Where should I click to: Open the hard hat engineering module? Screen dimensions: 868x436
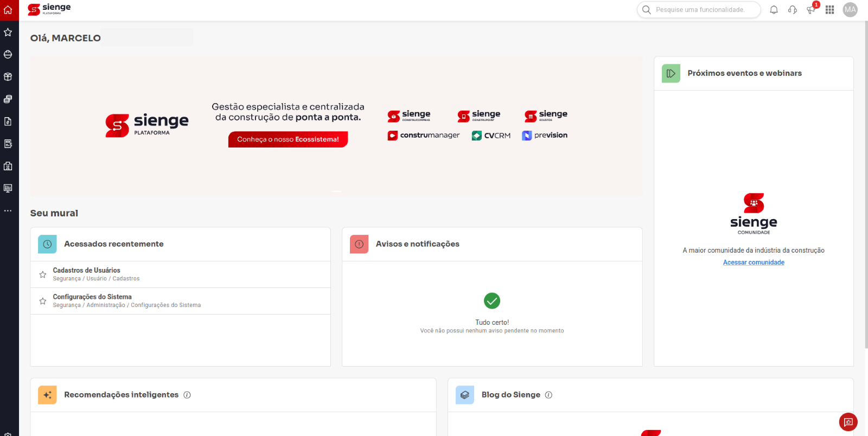pos(8,54)
